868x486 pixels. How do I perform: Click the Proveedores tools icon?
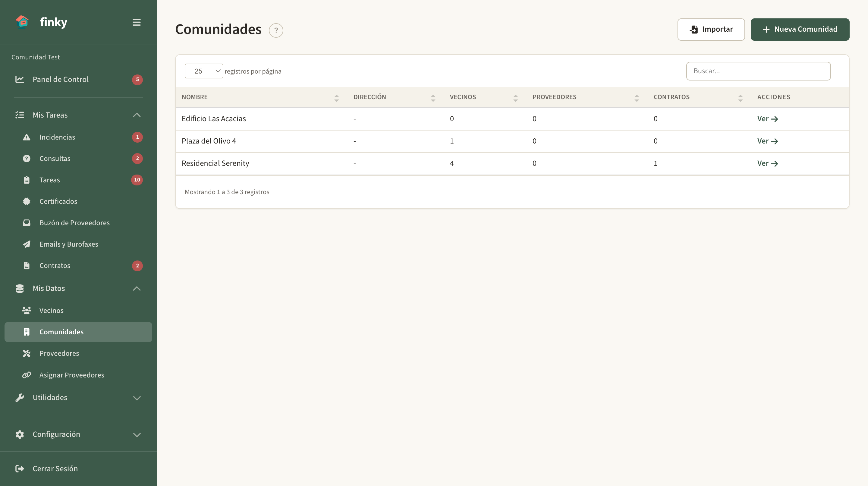27,353
